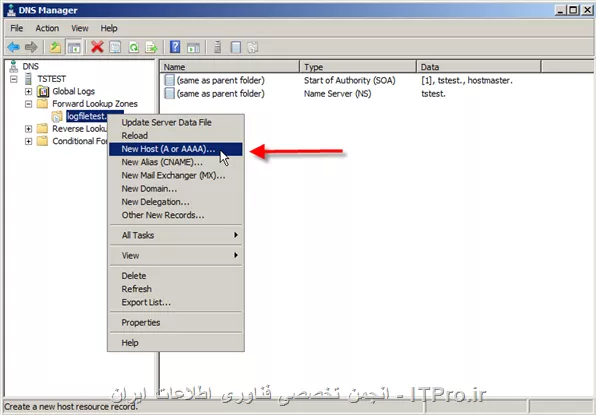
Task: Click the New Mail Exchanger toolbar icon
Action: pyautogui.click(x=253, y=48)
